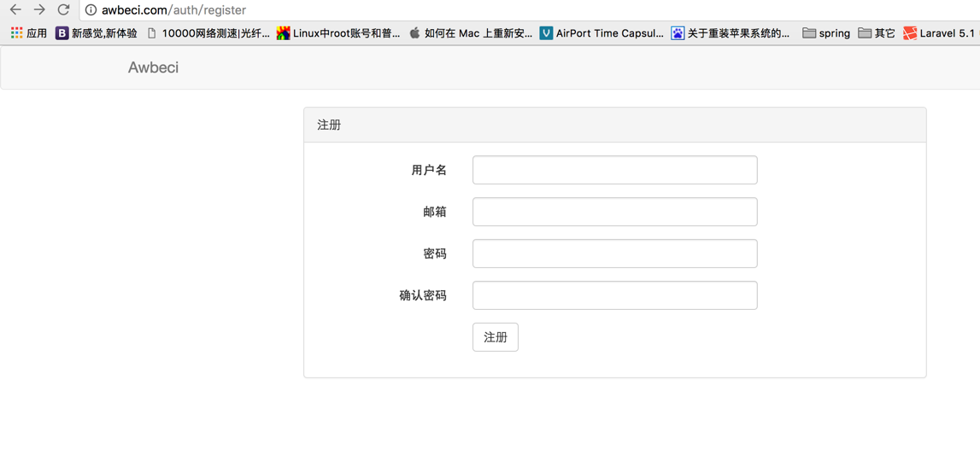The image size is (980, 467).
Task: Go back with the browser back arrow
Action: tap(15, 9)
